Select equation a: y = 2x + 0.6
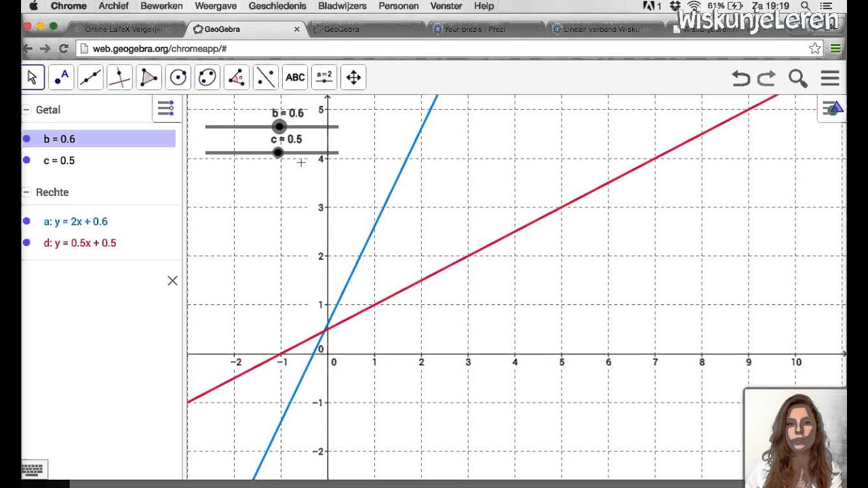This screenshot has height=488, width=868. pyautogui.click(x=75, y=222)
